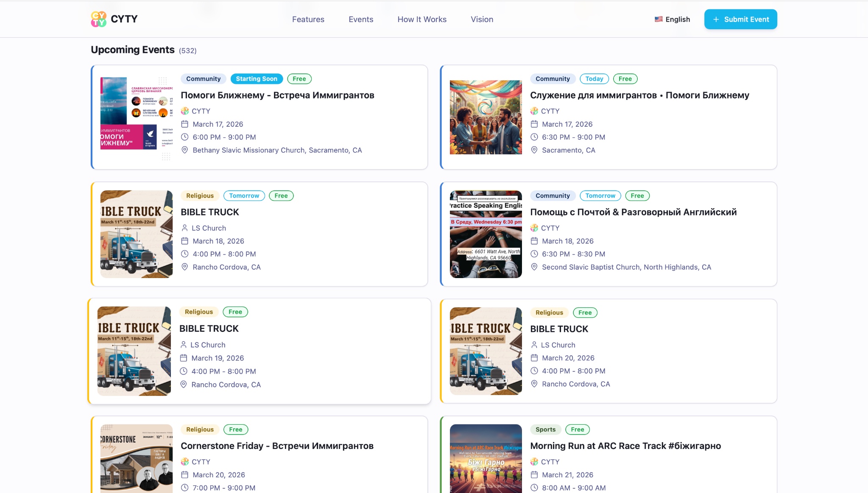Image resolution: width=868 pixels, height=493 pixels.
Task: Open the Cornerstone Friday event title
Action: 277,446
